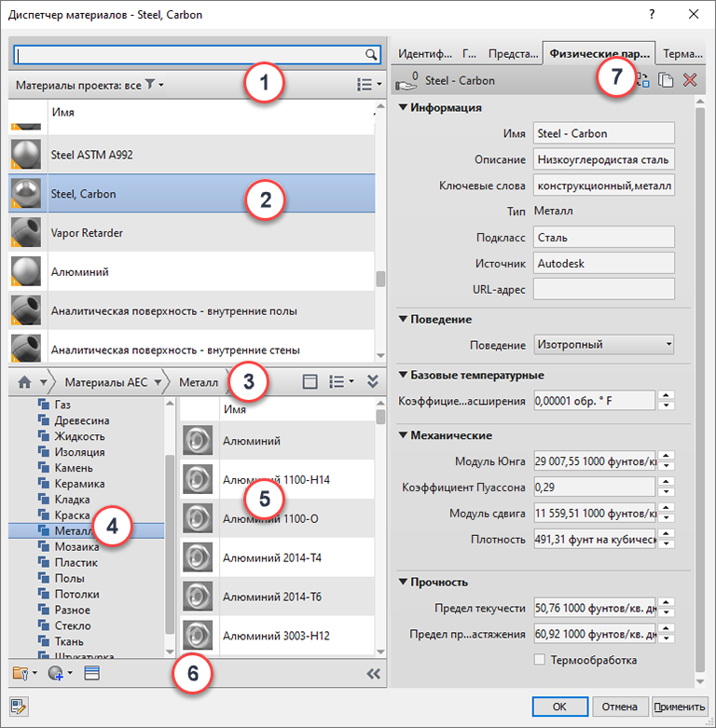Click the Стекло category folder icon

pos(44,625)
